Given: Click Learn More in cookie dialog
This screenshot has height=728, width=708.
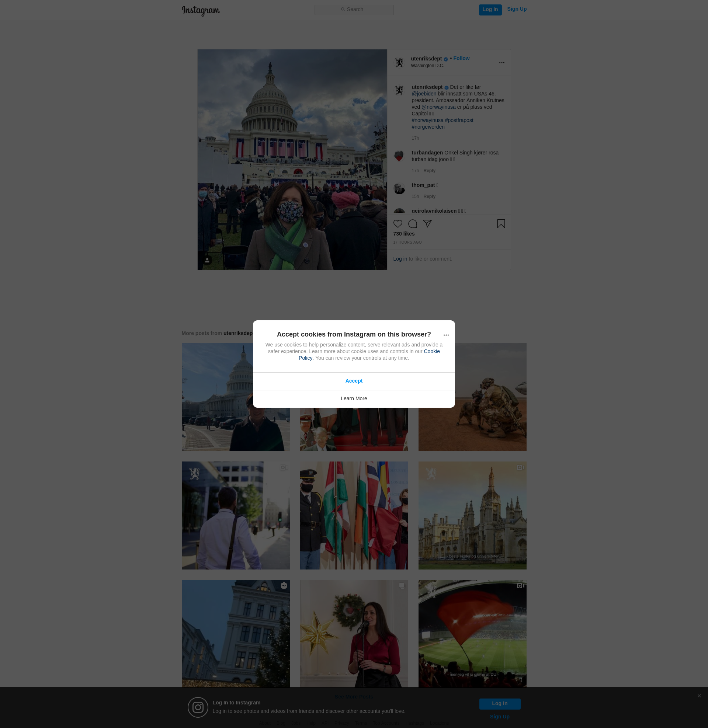Looking at the screenshot, I should point(354,399).
